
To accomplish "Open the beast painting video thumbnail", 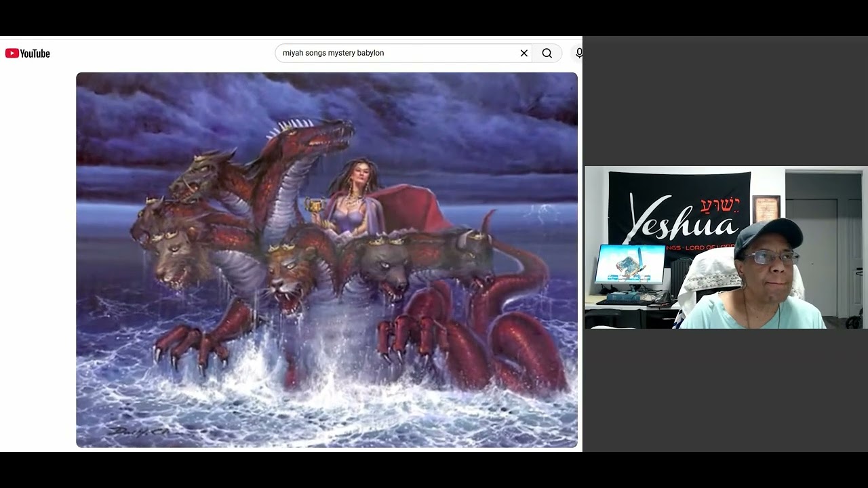I will coord(327,260).
